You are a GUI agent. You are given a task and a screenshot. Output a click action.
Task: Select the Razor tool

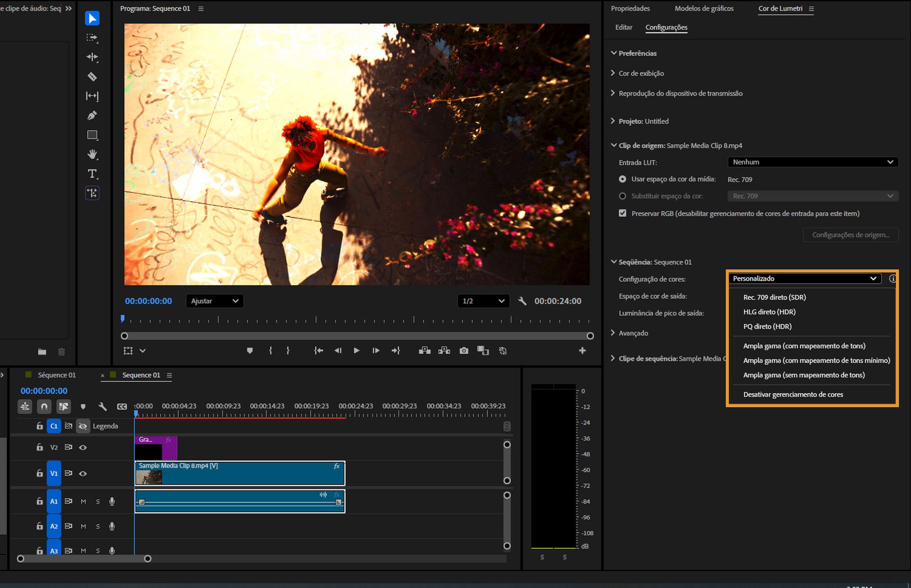click(x=92, y=76)
